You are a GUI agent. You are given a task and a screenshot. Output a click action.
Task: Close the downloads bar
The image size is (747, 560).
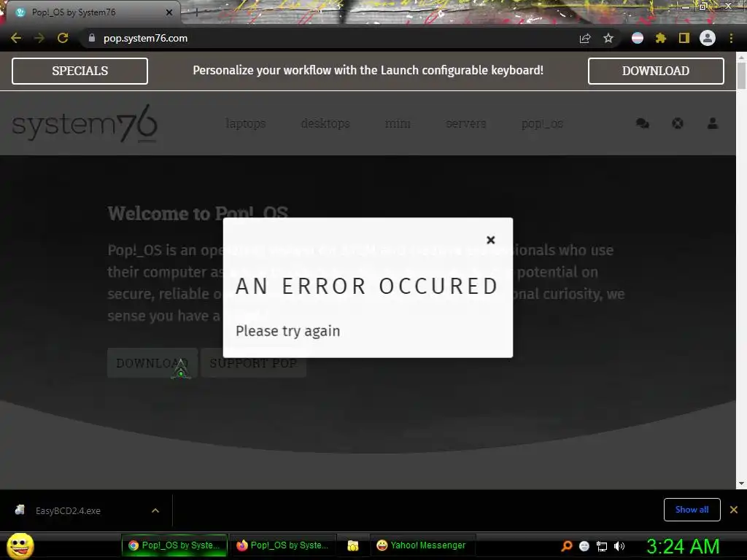click(734, 510)
